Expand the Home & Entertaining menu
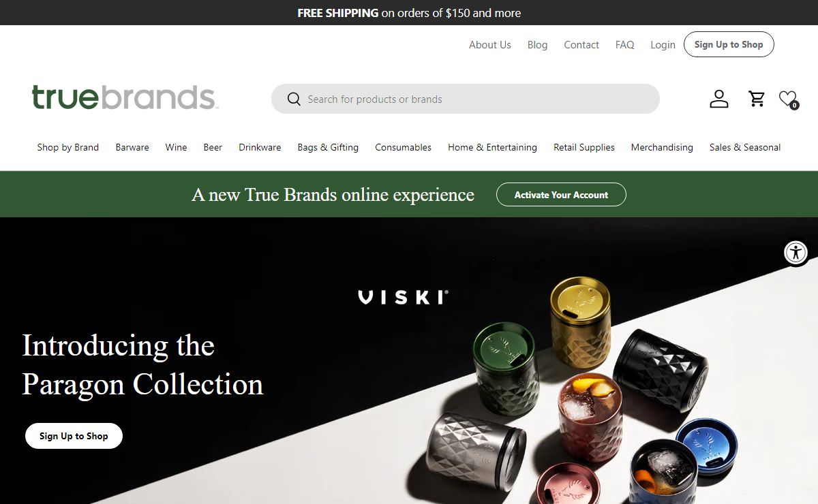 [x=492, y=147]
